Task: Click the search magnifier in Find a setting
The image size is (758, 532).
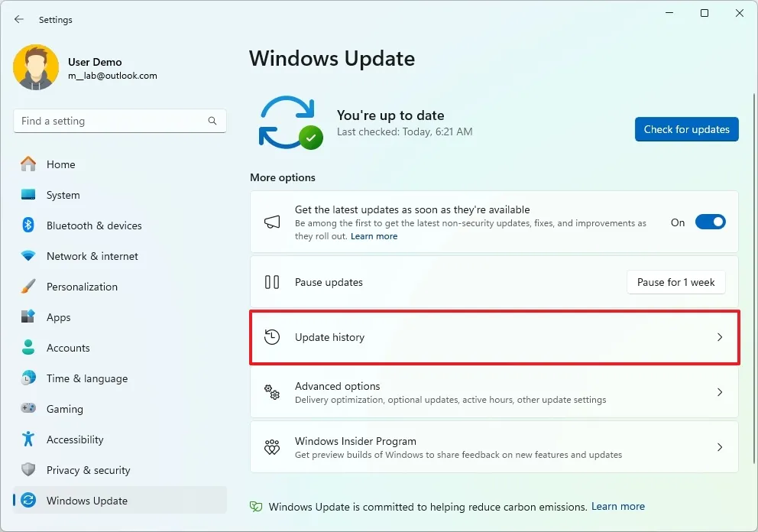Action: [x=212, y=121]
